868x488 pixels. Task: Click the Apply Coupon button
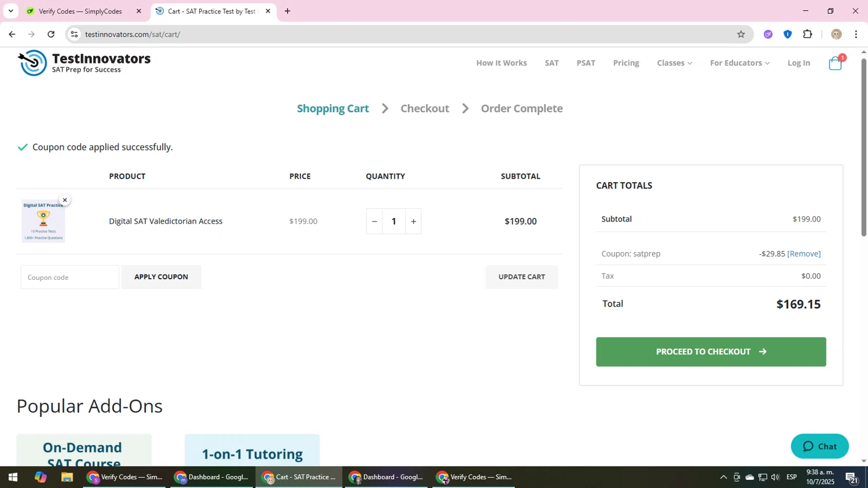pos(161,277)
